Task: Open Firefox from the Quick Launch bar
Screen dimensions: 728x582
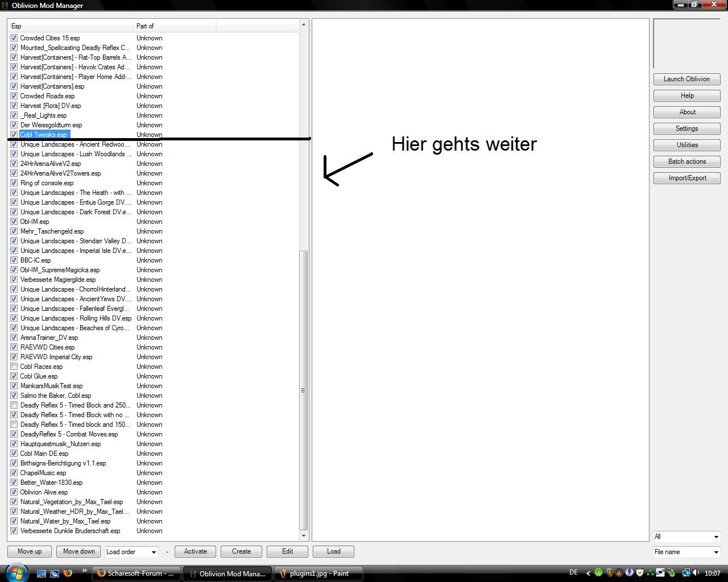Action: pyautogui.click(x=68, y=573)
